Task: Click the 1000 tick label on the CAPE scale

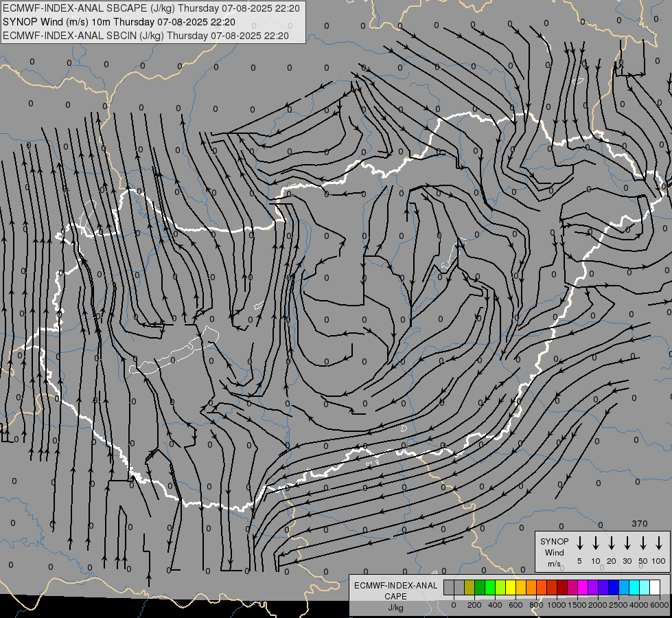Action: pos(557,605)
